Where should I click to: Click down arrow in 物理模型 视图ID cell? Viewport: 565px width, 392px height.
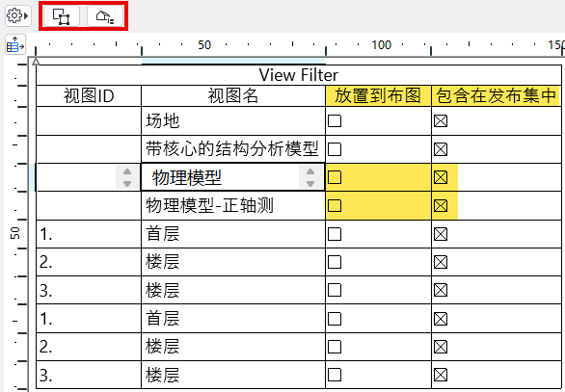[x=127, y=183]
